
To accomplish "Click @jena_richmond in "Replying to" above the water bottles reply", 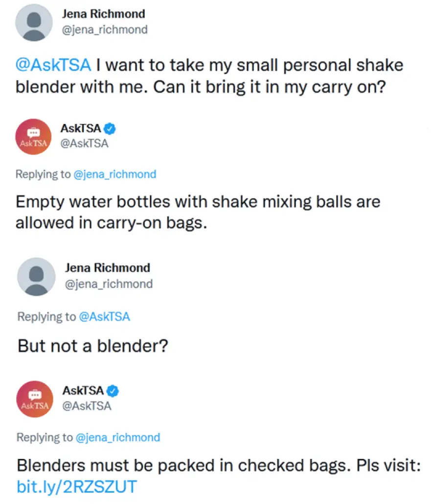I will [115, 174].
